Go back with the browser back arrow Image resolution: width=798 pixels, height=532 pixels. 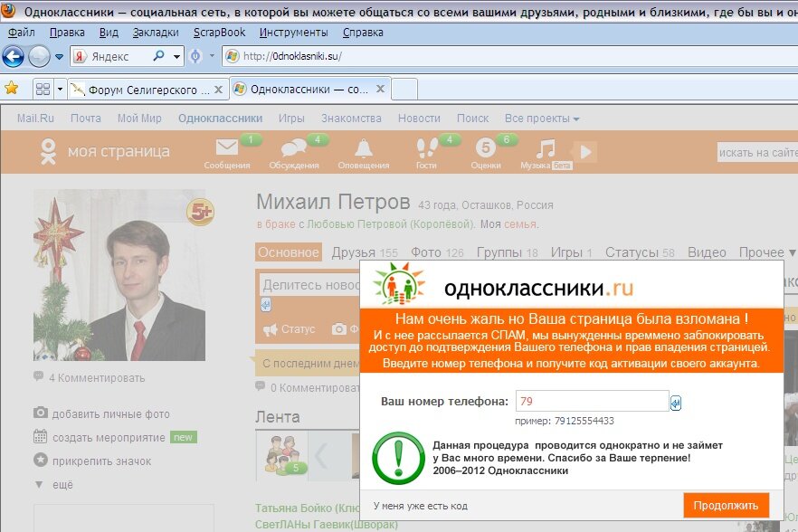[x=14, y=56]
